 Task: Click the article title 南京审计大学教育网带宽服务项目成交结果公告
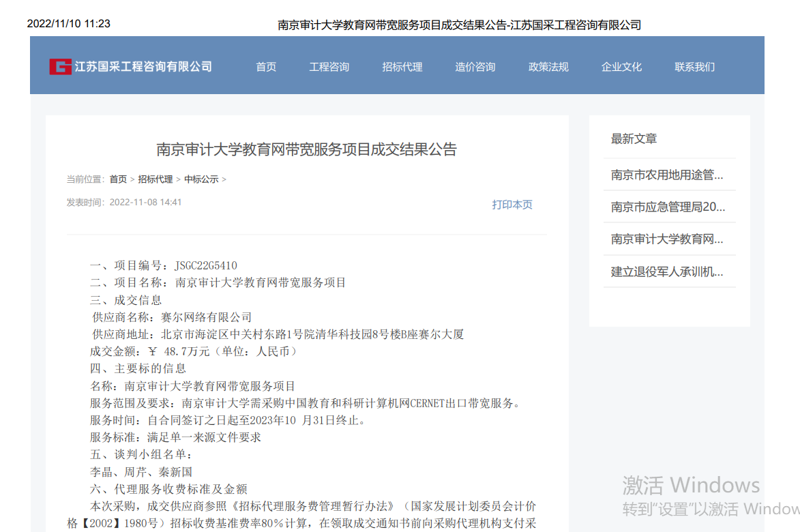pyautogui.click(x=306, y=149)
